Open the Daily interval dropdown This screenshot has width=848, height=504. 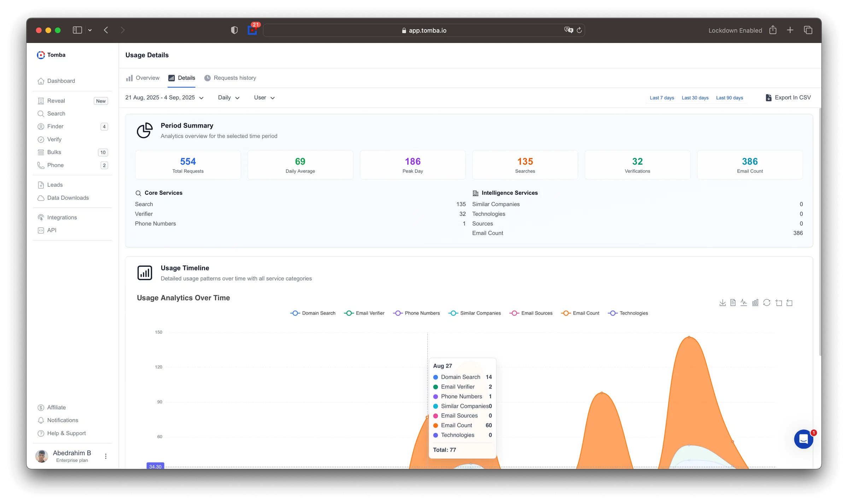click(x=229, y=98)
